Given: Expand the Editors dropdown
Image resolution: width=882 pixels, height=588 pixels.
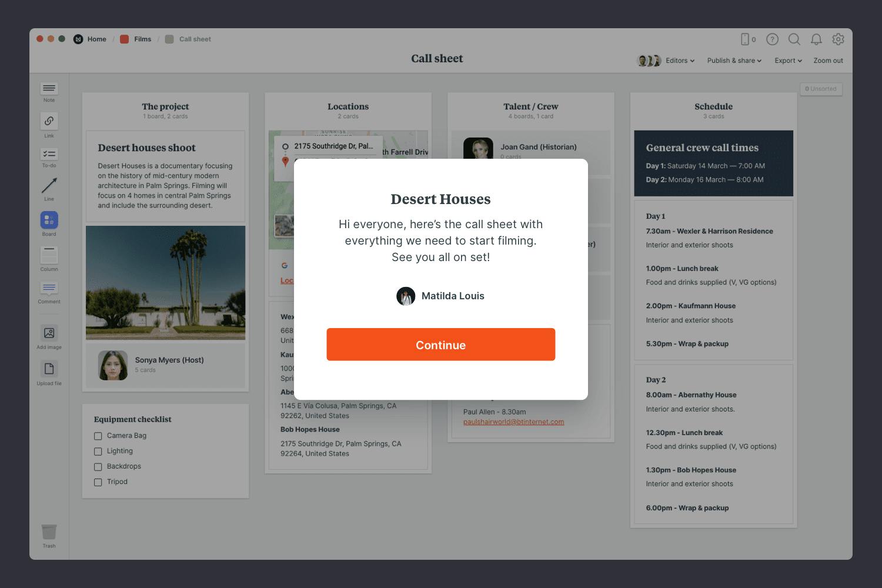Looking at the screenshot, I should click(680, 61).
